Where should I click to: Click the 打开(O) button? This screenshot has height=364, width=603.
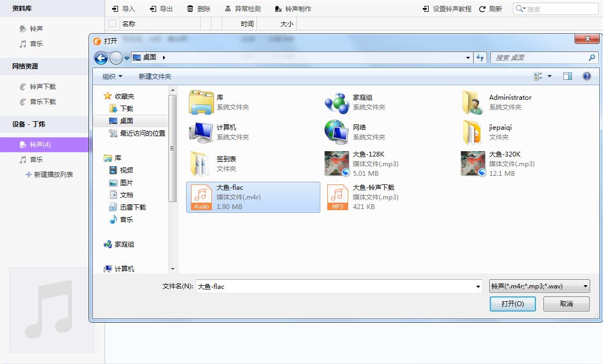[x=512, y=303]
